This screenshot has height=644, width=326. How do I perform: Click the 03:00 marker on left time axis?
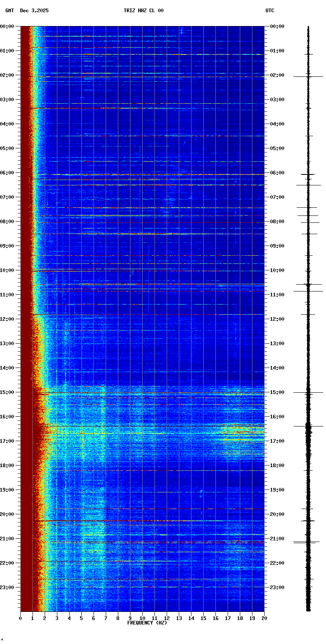[x=7, y=100]
